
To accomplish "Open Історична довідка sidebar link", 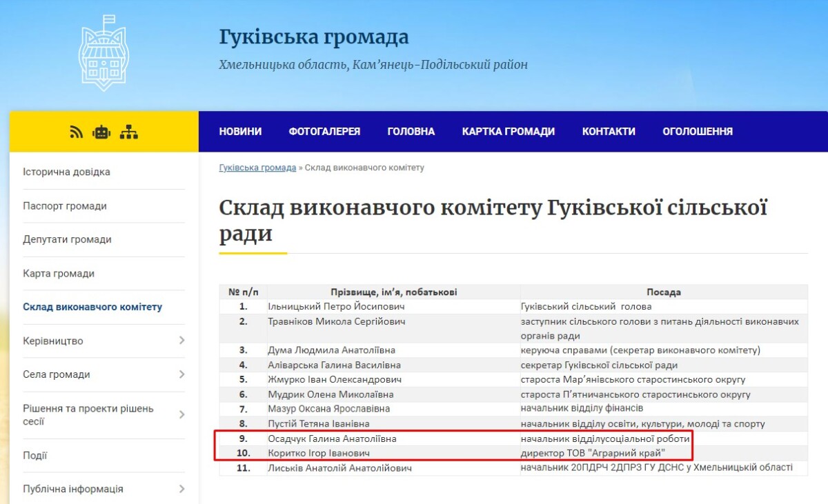I will point(66,172).
